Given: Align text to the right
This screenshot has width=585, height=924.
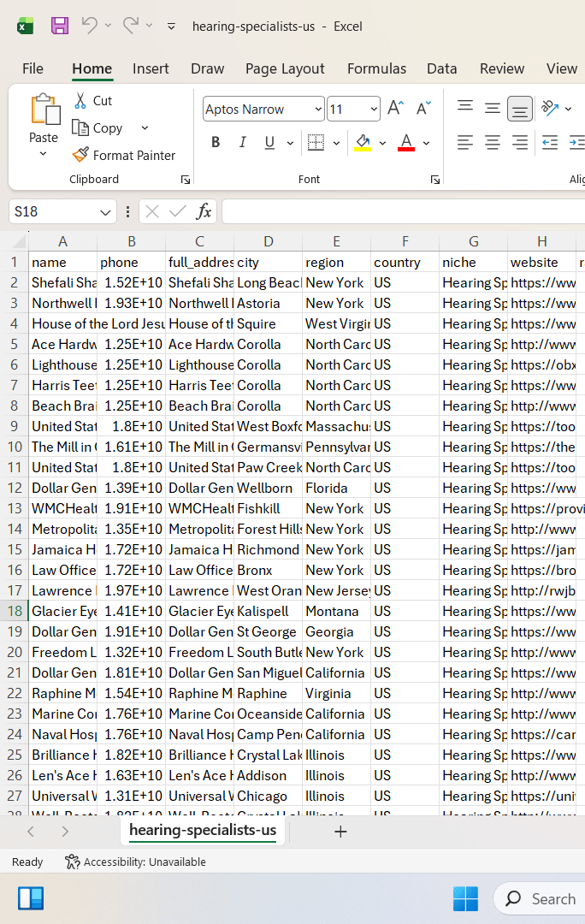Looking at the screenshot, I should click(x=520, y=143).
